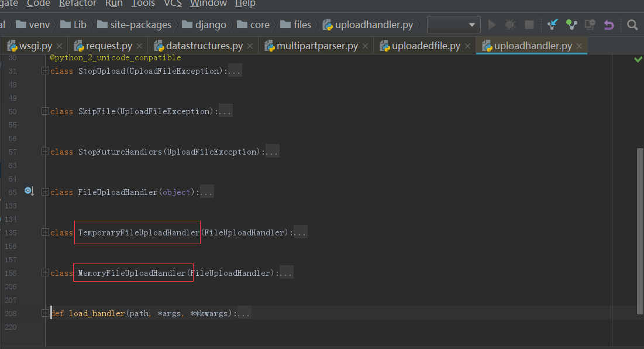The image size is (644, 349).
Task: Click line number 135 in gutter
Action: [x=11, y=232]
